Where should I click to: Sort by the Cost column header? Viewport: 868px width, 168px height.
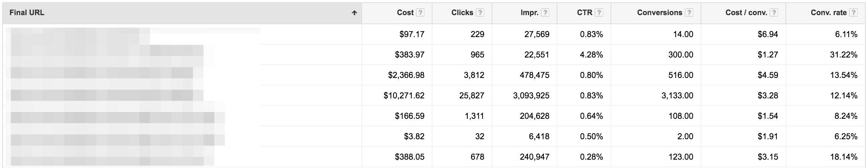pyautogui.click(x=405, y=13)
